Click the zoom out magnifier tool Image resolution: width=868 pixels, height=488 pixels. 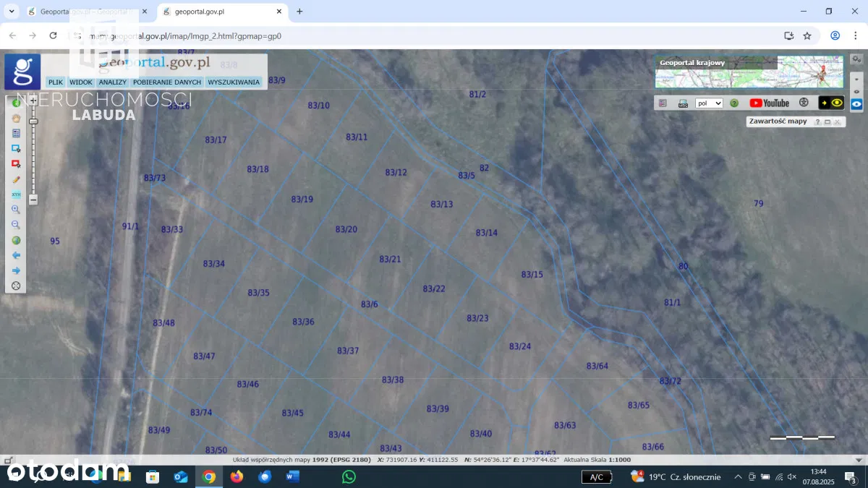click(16, 225)
